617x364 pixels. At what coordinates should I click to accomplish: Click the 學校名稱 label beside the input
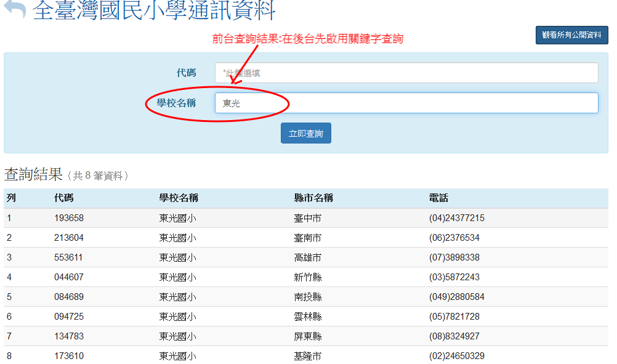(x=176, y=103)
